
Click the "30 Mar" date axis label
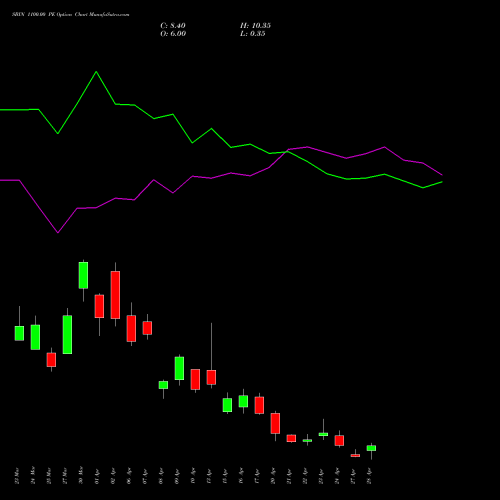81,476
